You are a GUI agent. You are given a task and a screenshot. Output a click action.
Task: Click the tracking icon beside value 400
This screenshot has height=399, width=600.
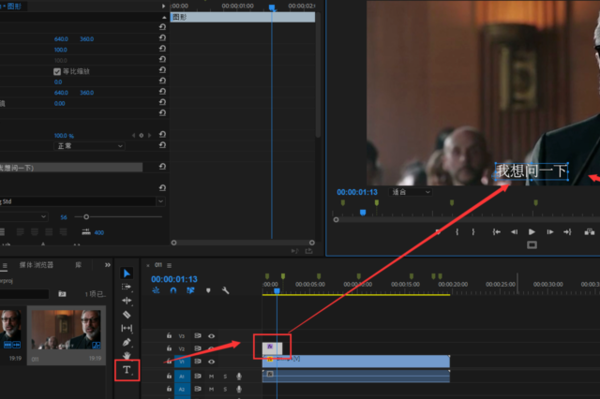[86, 232]
